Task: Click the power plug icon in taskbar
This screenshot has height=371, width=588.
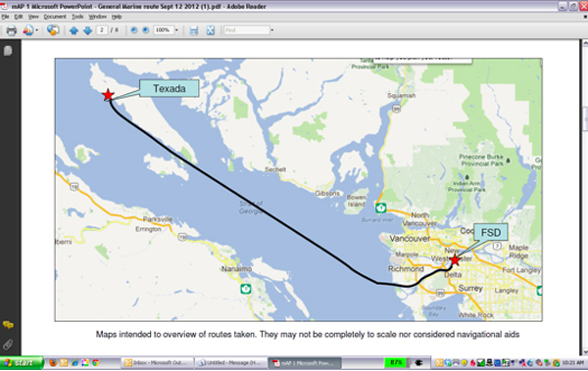Action: [417, 363]
